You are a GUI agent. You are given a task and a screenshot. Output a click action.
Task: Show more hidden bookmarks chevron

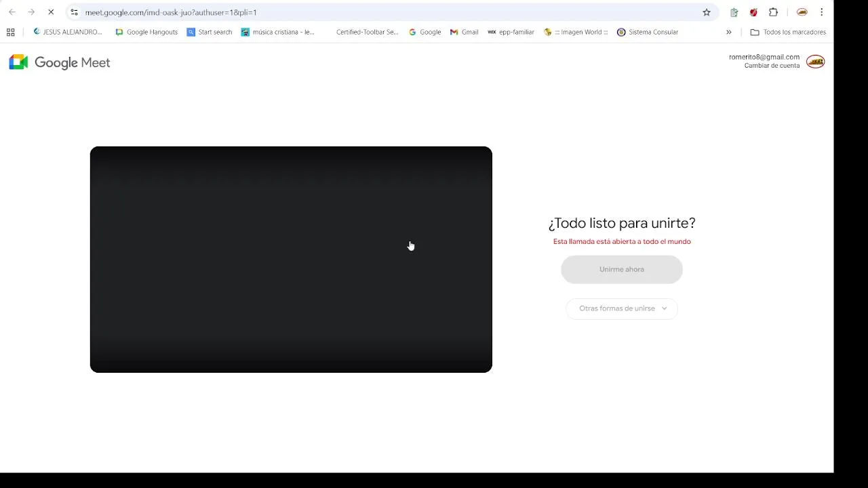coord(729,32)
